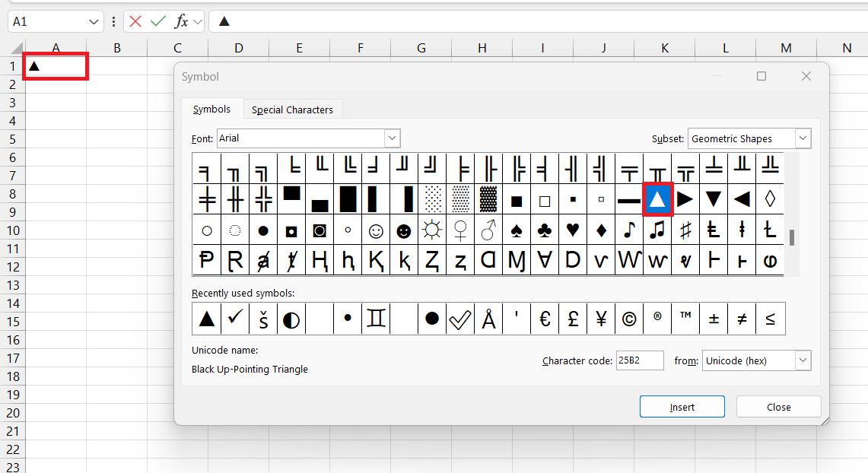
Task: Open the Subset dropdown list
Action: tap(803, 138)
